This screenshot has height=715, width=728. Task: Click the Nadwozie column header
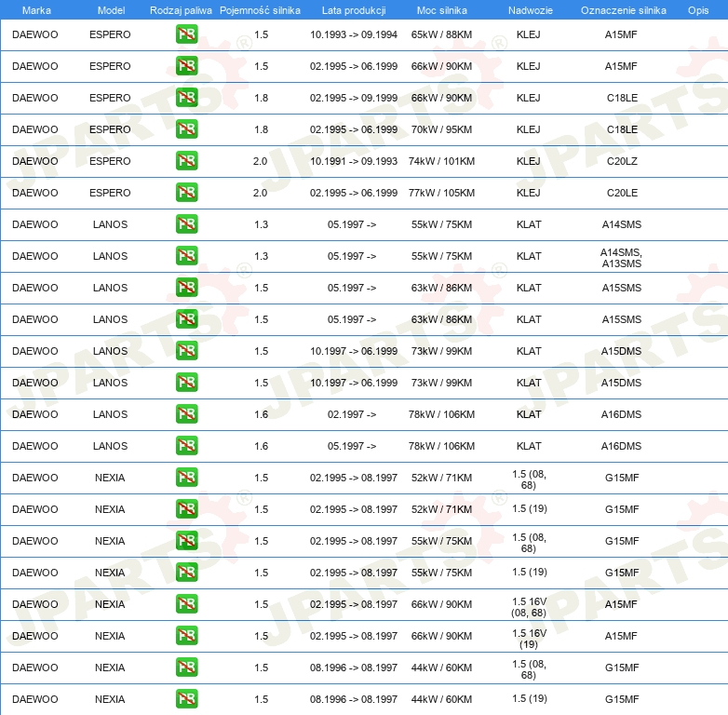[x=531, y=10]
